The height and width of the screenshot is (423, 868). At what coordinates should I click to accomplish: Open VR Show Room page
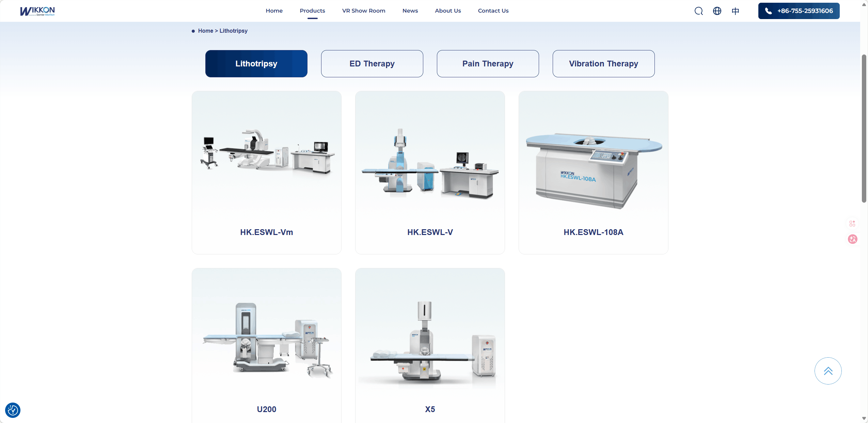(364, 11)
